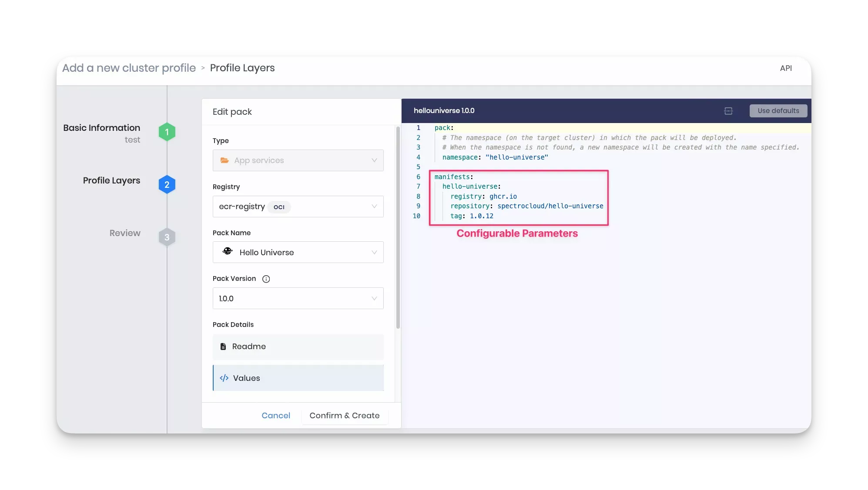Open the Pack Name dropdown
This screenshot has height=490, width=868.
pos(298,252)
